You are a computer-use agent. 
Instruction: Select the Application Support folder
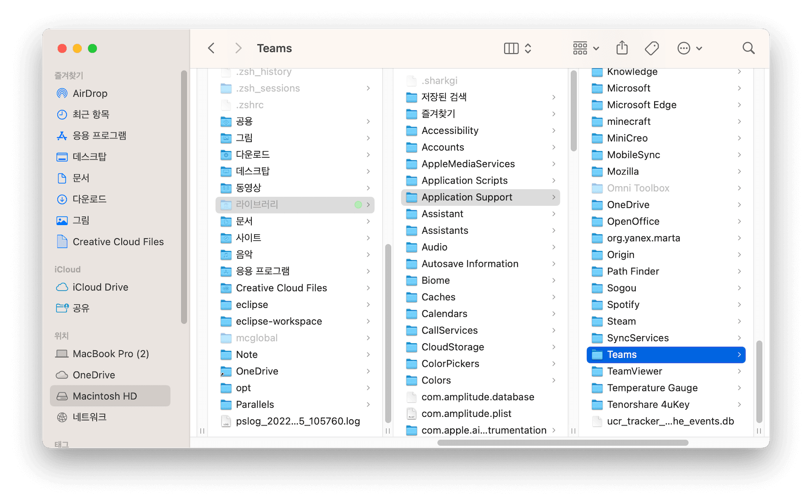pos(480,197)
